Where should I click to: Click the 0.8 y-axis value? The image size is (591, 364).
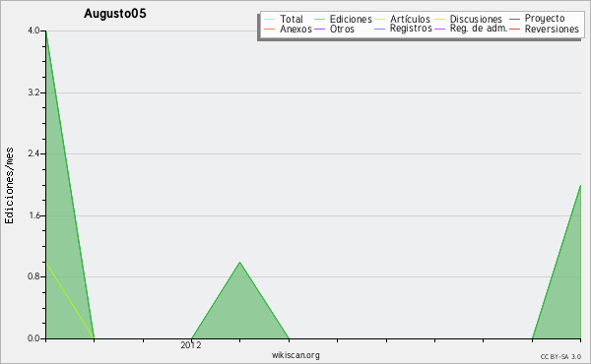(x=33, y=276)
